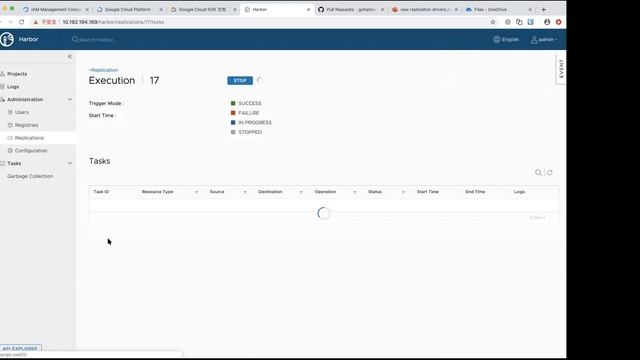640x360 pixels.
Task: Sort by Task ID column header
Action: pyautogui.click(x=101, y=191)
